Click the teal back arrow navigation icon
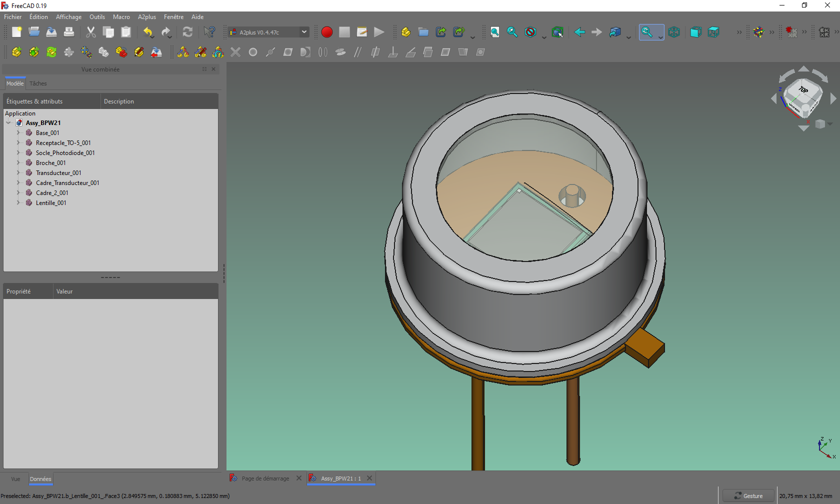 pos(579,32)
